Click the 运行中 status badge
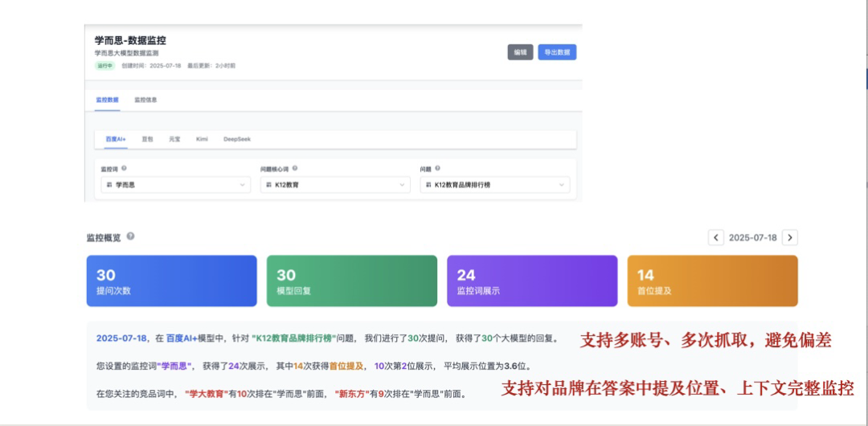 (x=104, y=65)
